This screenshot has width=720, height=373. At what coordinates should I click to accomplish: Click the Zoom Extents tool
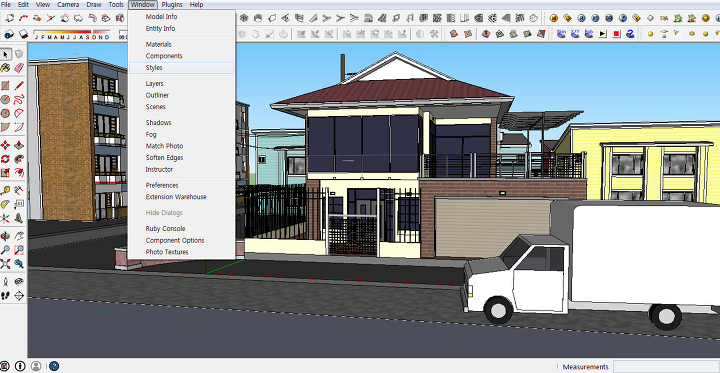pyautogui.click(x=6, y=264)
